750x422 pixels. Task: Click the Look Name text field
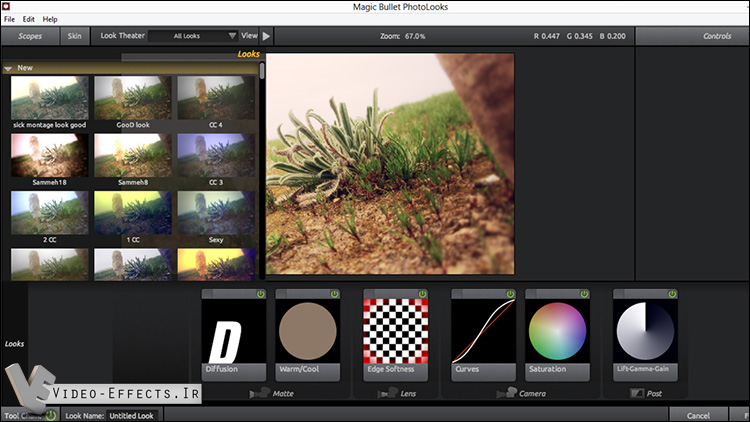(132, 416)
